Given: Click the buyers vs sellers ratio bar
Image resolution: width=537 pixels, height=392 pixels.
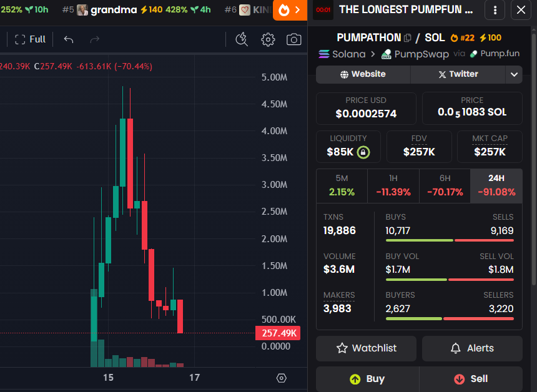Looking at the screenshot, I should (450, 319).
